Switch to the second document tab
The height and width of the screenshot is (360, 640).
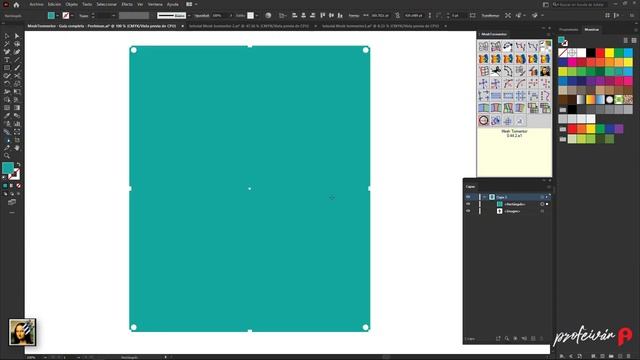(249, 26)
